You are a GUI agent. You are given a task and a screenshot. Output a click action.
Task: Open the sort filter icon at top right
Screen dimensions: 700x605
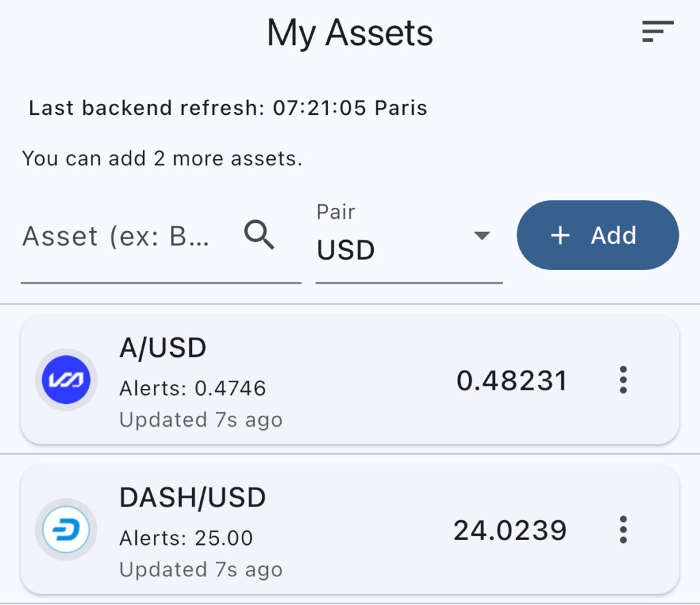(658, 31)
